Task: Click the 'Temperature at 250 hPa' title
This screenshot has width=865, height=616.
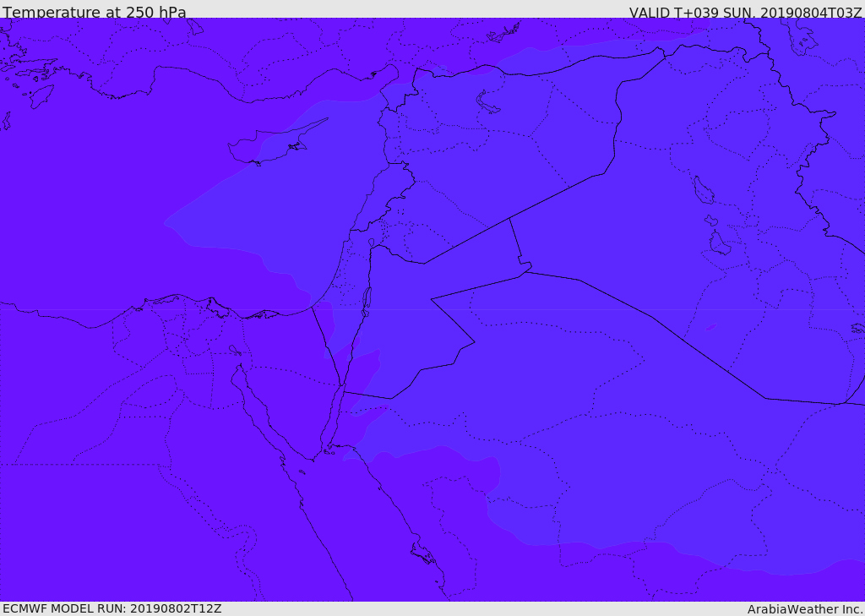Action: (95, 12)
